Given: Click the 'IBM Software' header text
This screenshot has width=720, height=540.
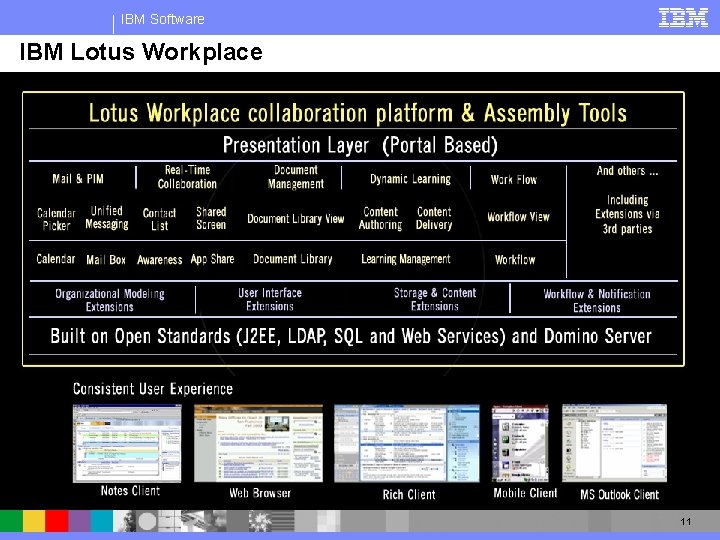Looking at the screenshot, I should coord(163,19).
